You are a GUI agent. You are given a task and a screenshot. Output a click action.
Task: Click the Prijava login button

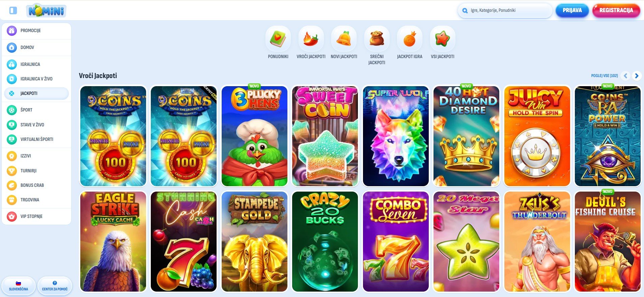tap(572, 10)
